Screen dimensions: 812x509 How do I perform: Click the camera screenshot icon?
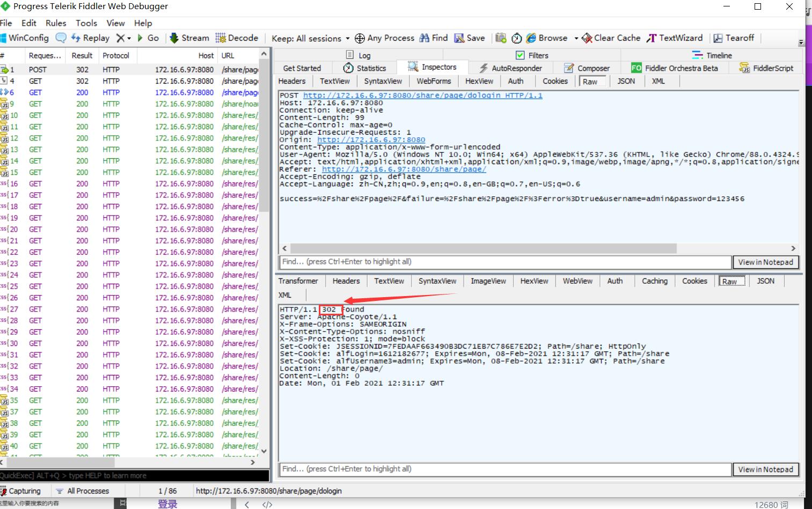coord(501,38)
